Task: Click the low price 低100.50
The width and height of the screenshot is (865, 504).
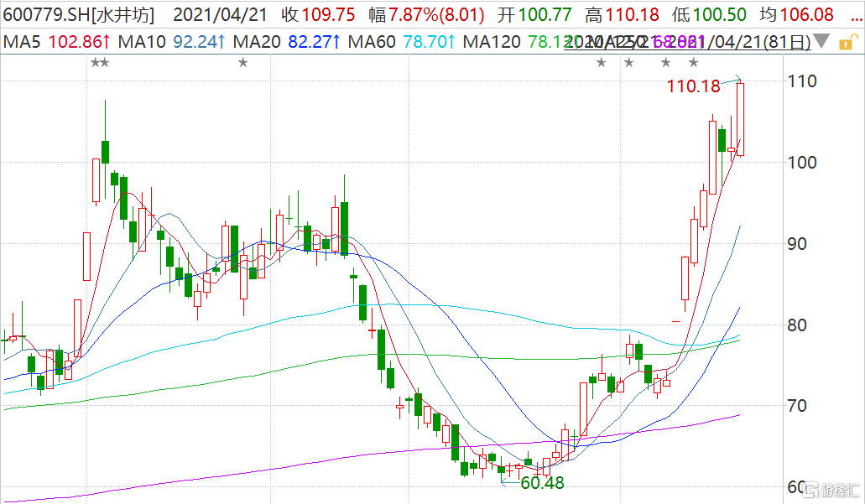Action: pos(709,14)
